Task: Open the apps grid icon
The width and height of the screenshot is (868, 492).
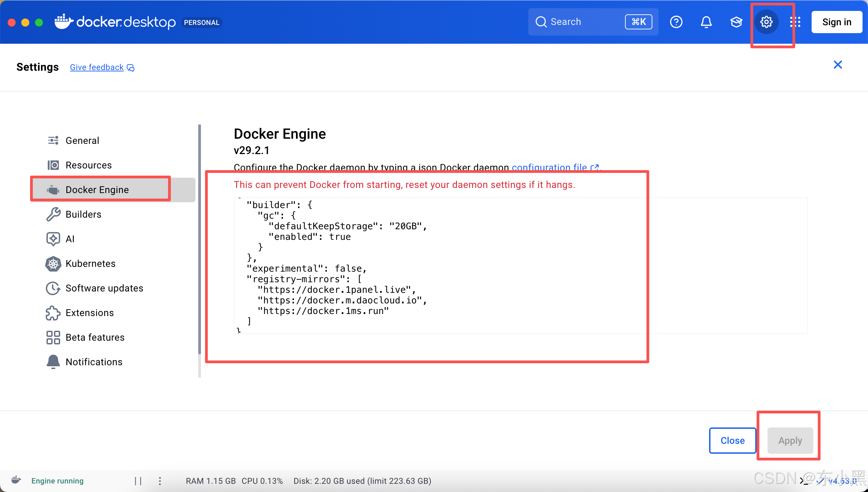Action: [x=795, y=22]
